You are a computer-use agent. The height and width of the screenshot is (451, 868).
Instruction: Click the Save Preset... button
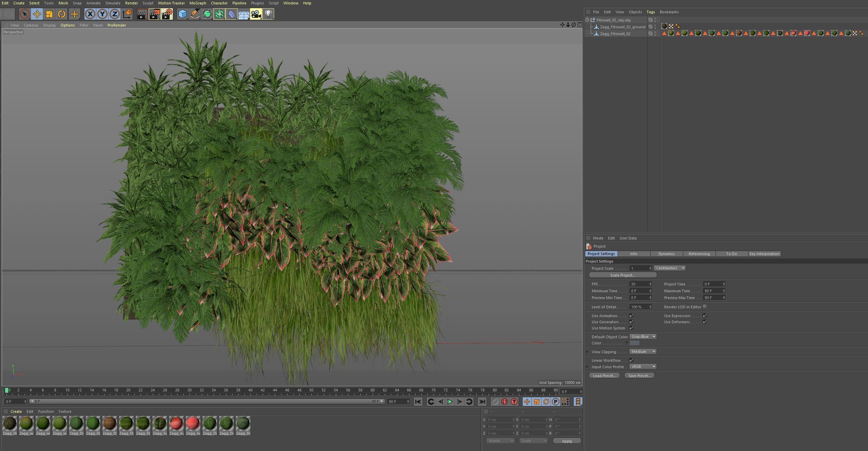click(639, 376)
